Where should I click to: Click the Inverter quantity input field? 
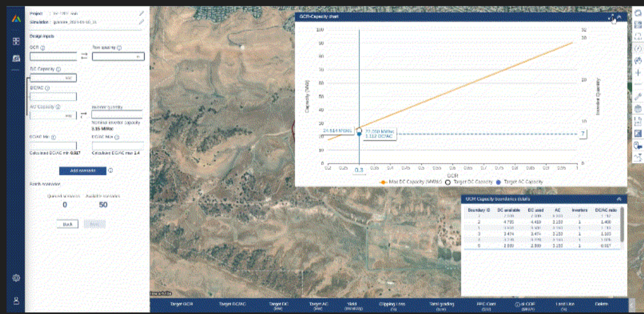[x=117, y=114]
